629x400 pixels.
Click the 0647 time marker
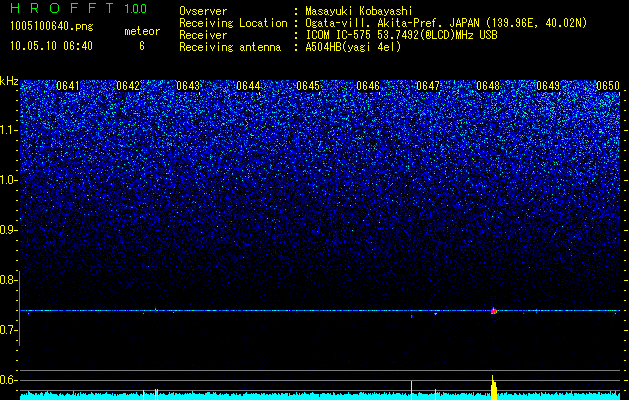(428, 86)
